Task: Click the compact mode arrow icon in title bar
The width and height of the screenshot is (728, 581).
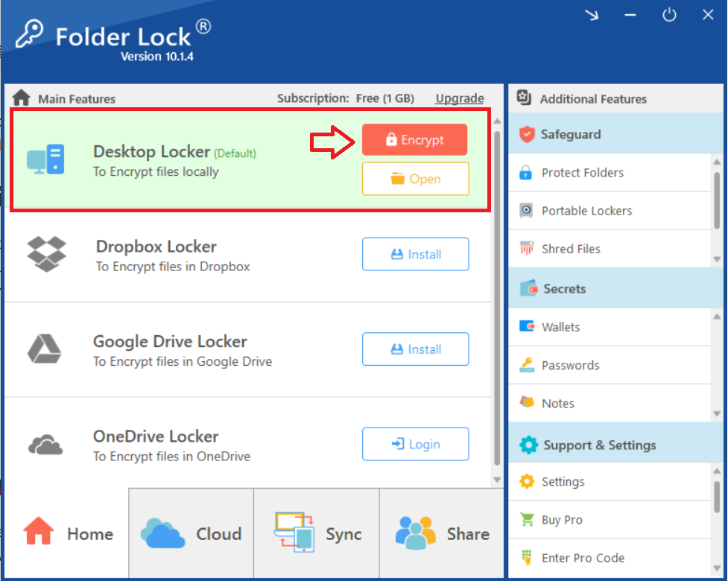Action: (592, 16)
